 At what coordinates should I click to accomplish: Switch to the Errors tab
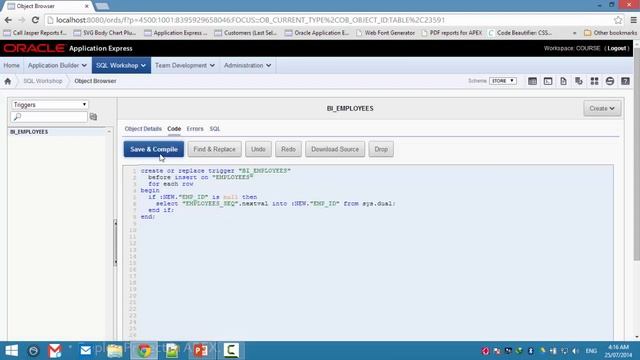(x=195, y=129)
